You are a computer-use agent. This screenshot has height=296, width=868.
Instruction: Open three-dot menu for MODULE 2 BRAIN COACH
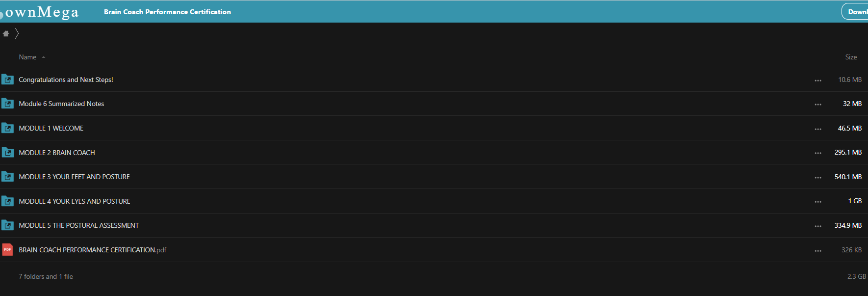pos(818,153)
